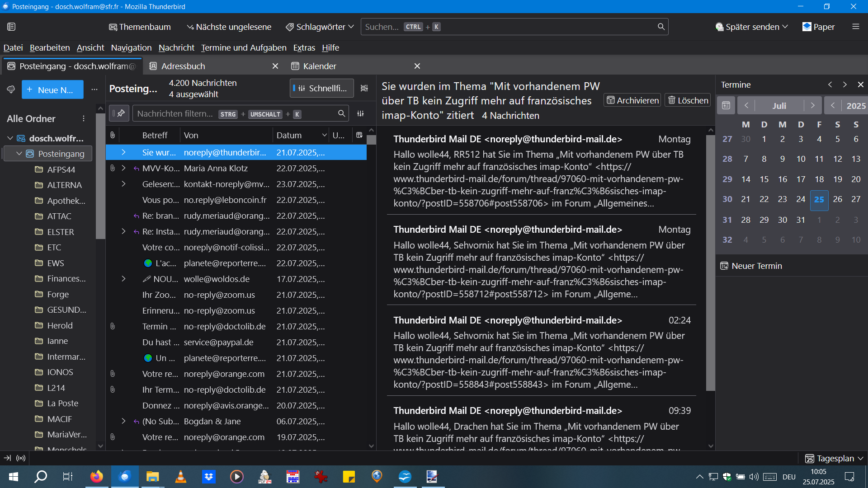Image resolution: width=868 pixels, height=488 pixels.
Task: Click the Neue Nachricht button
Action: tap(52, 89)
